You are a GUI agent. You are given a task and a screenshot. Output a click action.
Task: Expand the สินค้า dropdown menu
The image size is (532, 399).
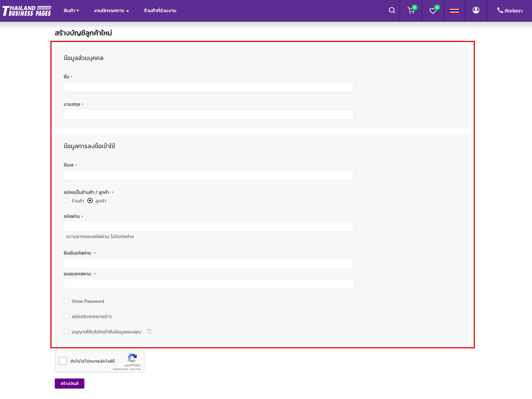tap(71, 11)
